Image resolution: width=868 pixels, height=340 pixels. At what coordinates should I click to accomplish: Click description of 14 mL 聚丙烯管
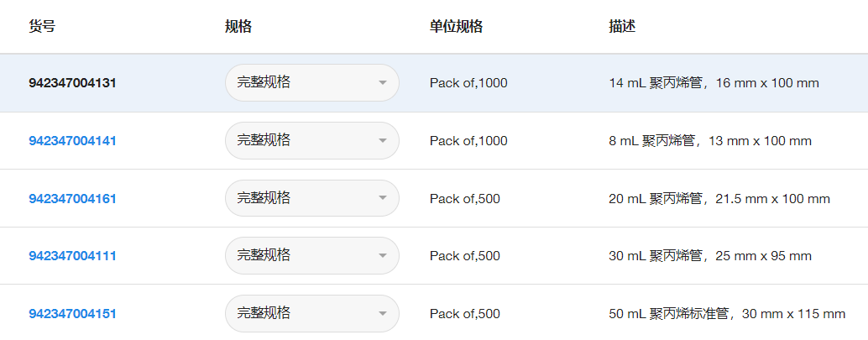tap(714, 83)
